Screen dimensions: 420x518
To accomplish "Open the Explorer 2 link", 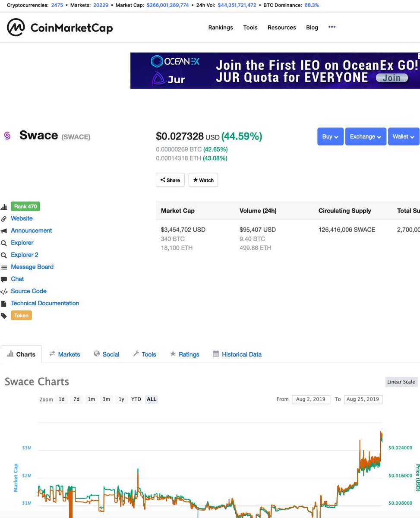I will click(x=25, y=255).
